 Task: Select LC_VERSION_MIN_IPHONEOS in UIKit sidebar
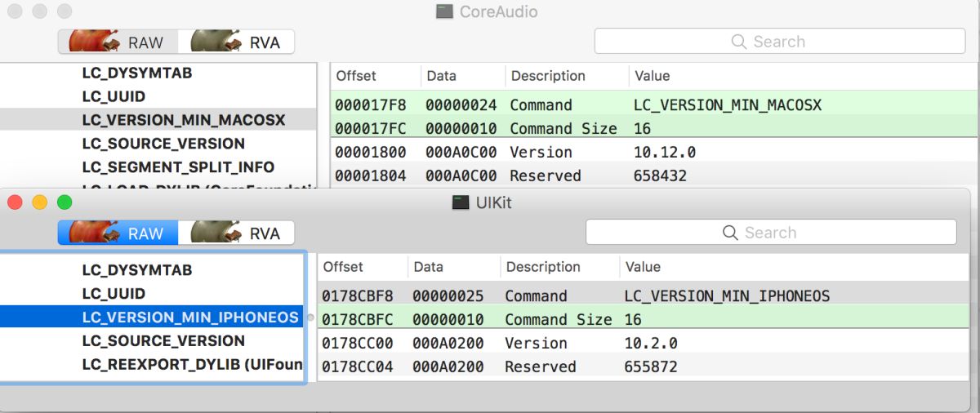click(x=152, y=318)
